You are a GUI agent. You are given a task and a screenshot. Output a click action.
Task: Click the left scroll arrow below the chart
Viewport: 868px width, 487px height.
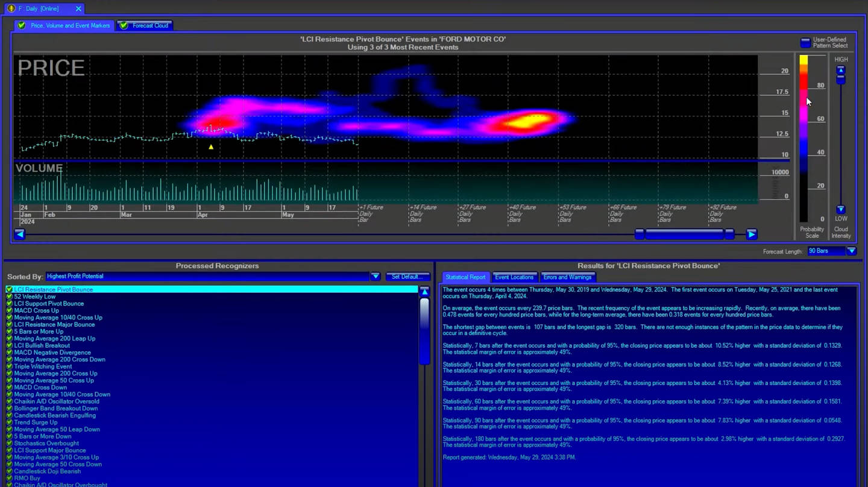click(20, 234)
